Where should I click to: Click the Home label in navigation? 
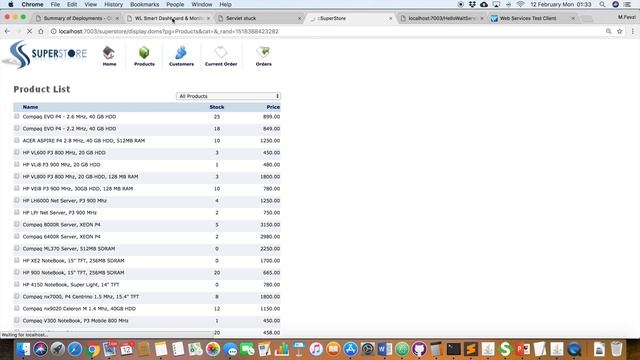(109, 64)
